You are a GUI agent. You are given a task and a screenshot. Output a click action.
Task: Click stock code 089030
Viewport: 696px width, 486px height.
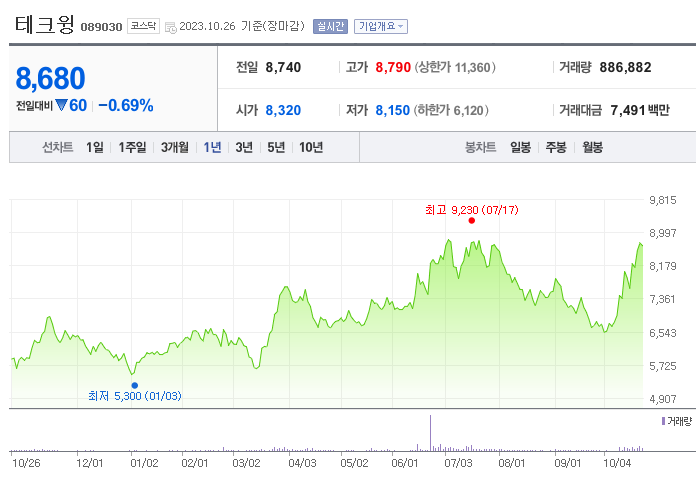tap(101, 27)
